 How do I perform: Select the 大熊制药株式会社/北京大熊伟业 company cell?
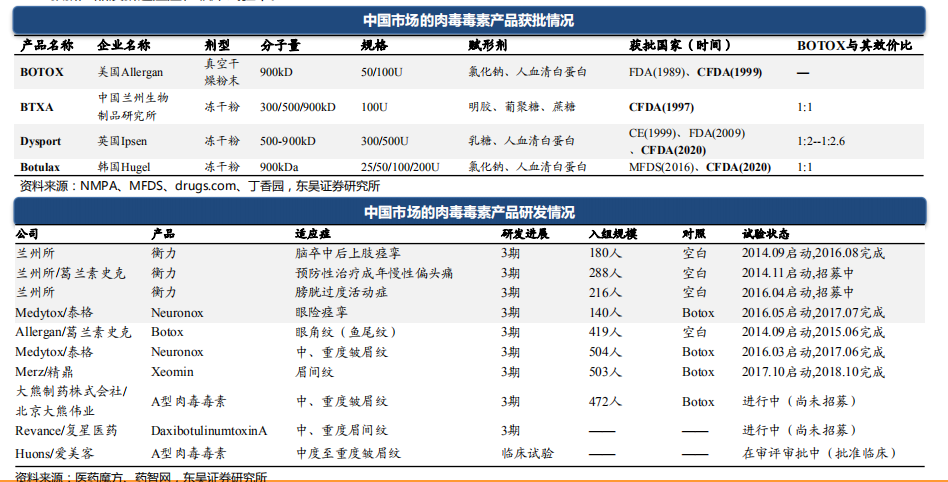[x=71, y=401]
